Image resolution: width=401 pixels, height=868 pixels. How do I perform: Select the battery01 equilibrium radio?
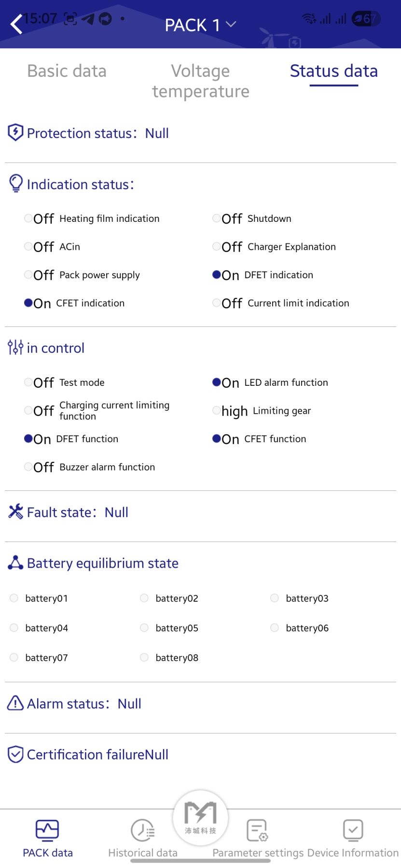[14, 598]
